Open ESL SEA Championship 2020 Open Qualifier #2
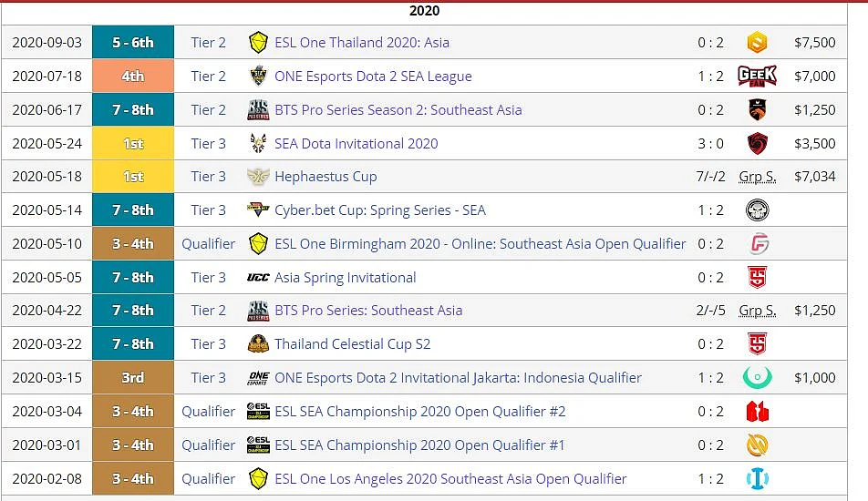This screenshot has height=501, width=868. click(x=420, y=412)
